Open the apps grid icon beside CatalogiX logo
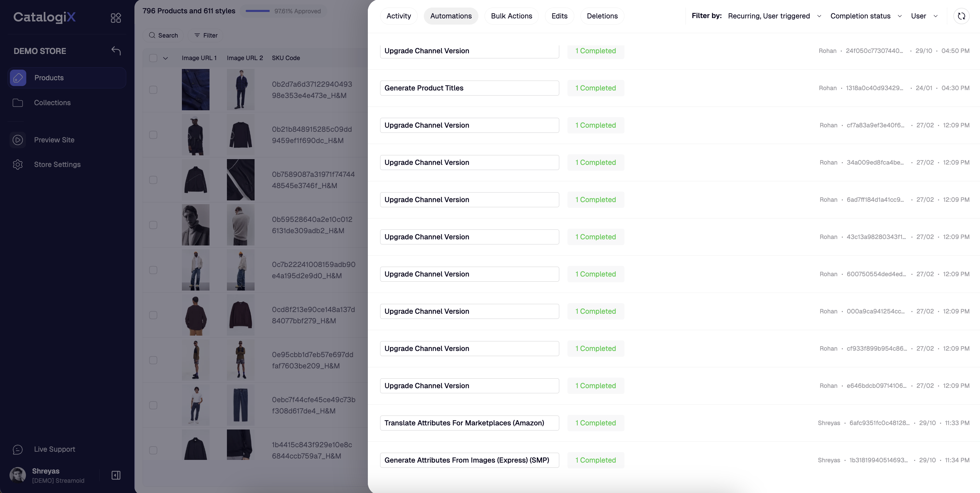 coord(116,18)
